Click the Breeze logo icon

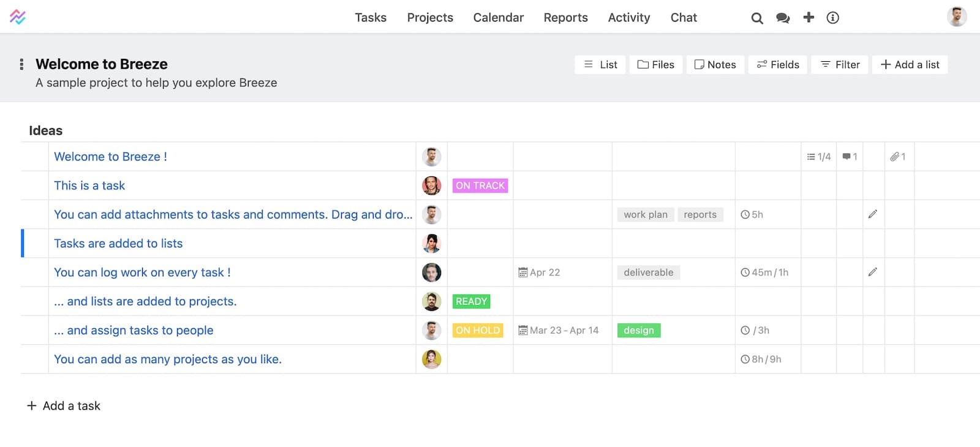[x=18, y=17]
